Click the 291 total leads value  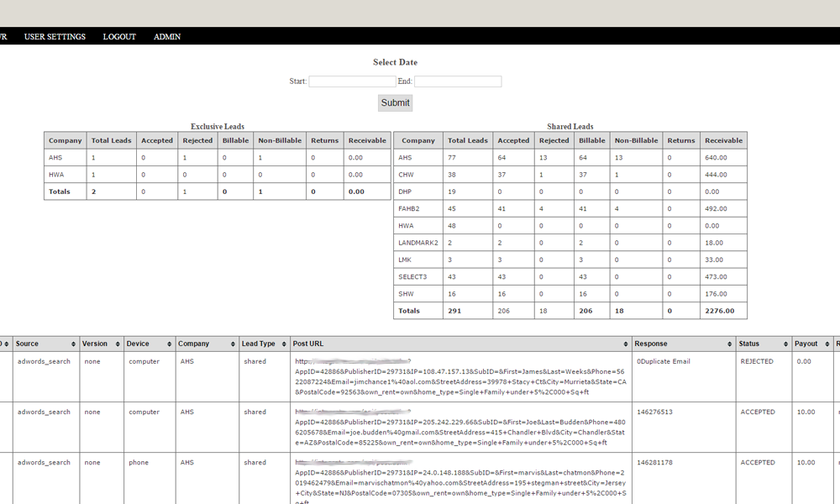click(x=454, y=311)
